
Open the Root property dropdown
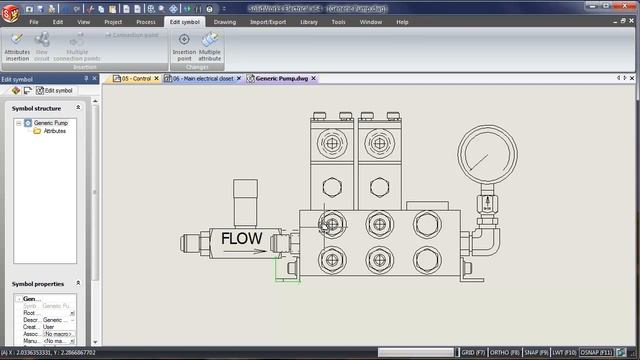click(72, 313)
